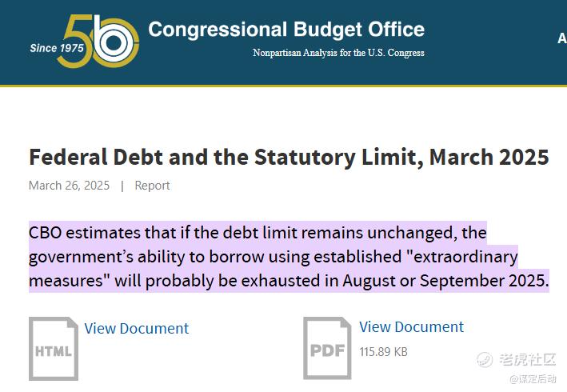
Task: Click the Congressional Budget Office site title
Action: tap(286, 30)
